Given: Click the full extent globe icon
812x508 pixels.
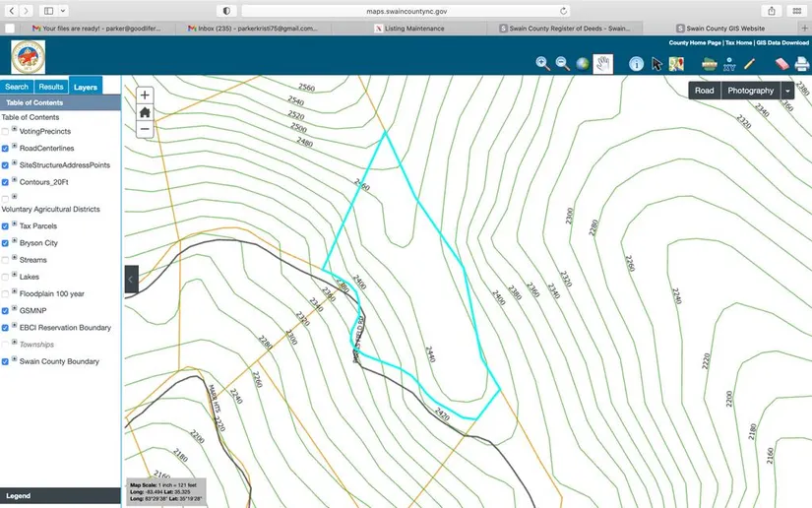Looking at the screenshot, I should 583,64.
